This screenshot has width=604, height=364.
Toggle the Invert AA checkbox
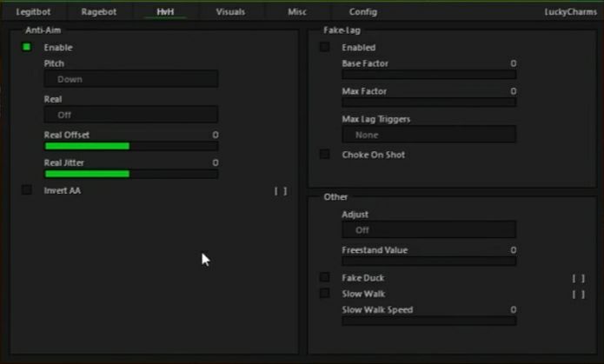(x=27, y=190)
